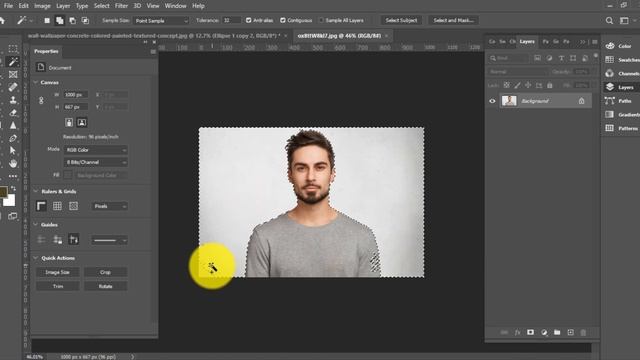The width and height of the screenshot is (640, 360).
Task: Set canvas to landscape orientation
Action: coord(82,122)
